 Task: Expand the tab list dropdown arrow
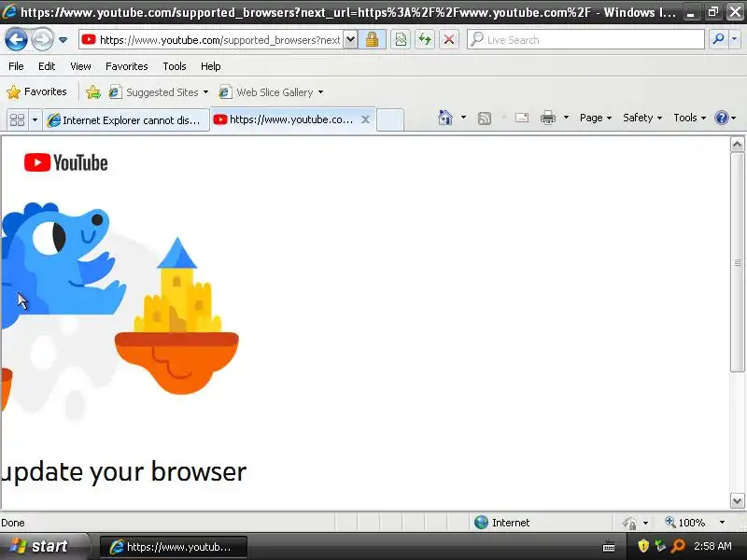(x=35, y=119)
